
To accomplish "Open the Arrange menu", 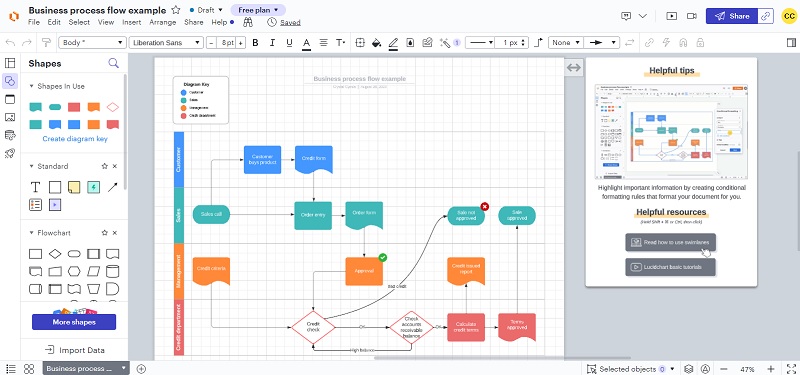I will [163, 22].
